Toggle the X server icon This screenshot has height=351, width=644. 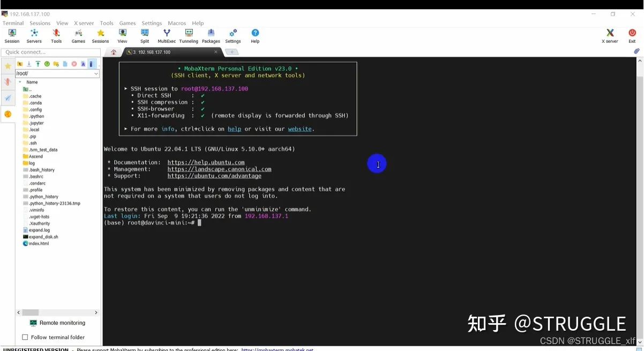[610, 36]
